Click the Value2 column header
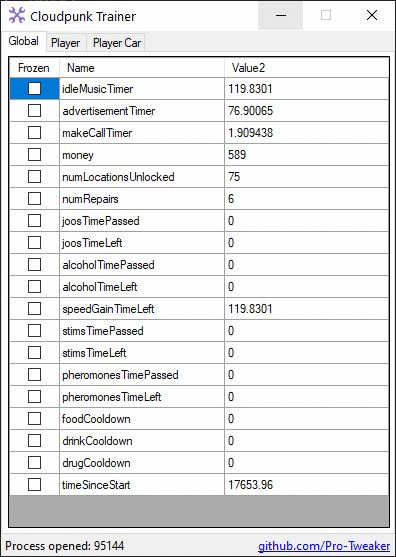This screenshot has height=557, width=396. pyautogui.click(x=307, y=68)
